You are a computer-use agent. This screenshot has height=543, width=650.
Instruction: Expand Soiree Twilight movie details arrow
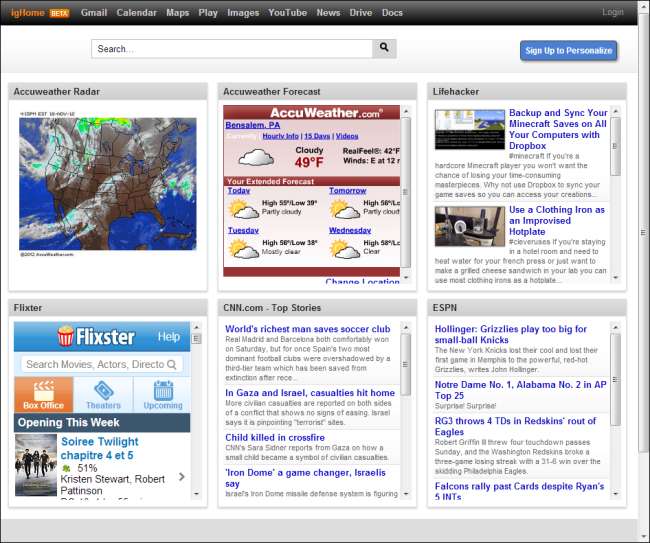pyautogui.click(x=182, y=477)
